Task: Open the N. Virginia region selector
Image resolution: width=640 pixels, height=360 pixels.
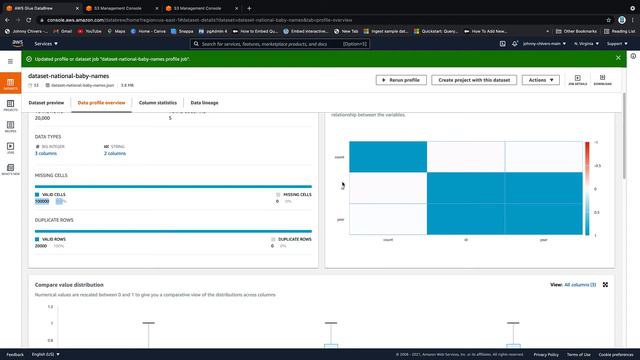Action: (x=587, y=44)
